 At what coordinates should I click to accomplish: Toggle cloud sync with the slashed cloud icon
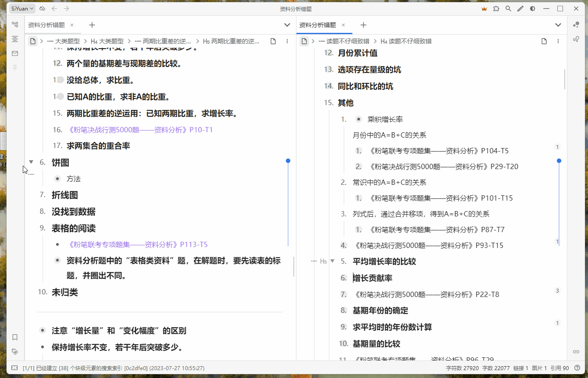tap(42, 8)
